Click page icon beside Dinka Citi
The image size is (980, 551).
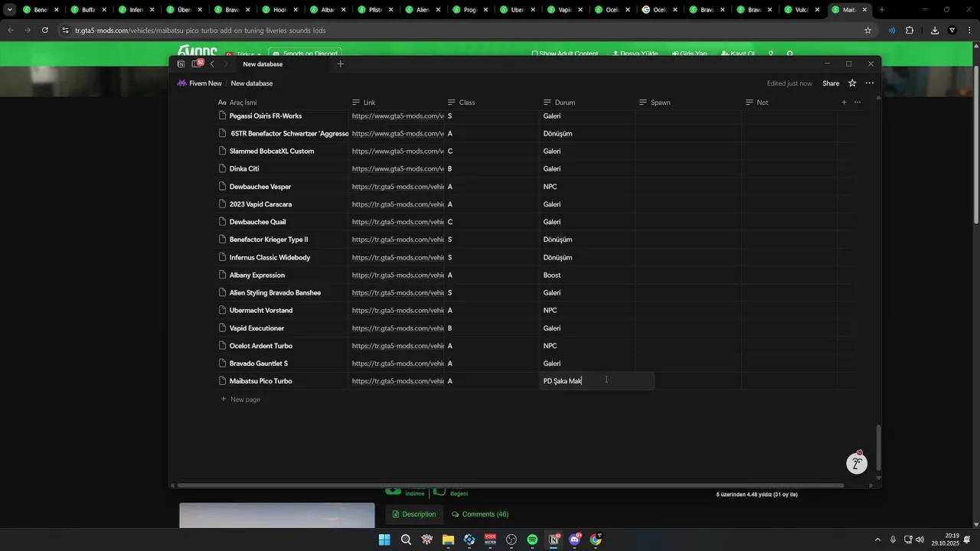223,169
